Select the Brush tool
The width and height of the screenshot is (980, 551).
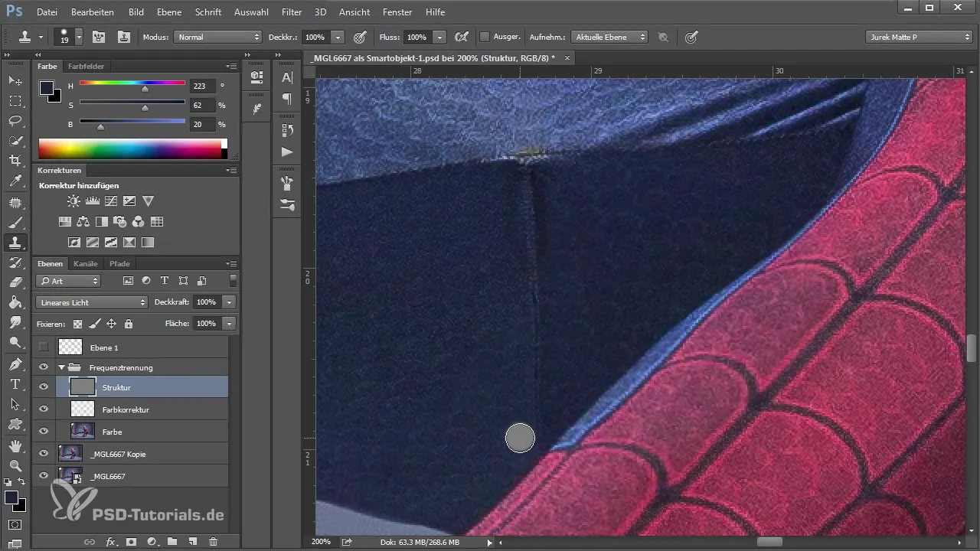[15, 222]
